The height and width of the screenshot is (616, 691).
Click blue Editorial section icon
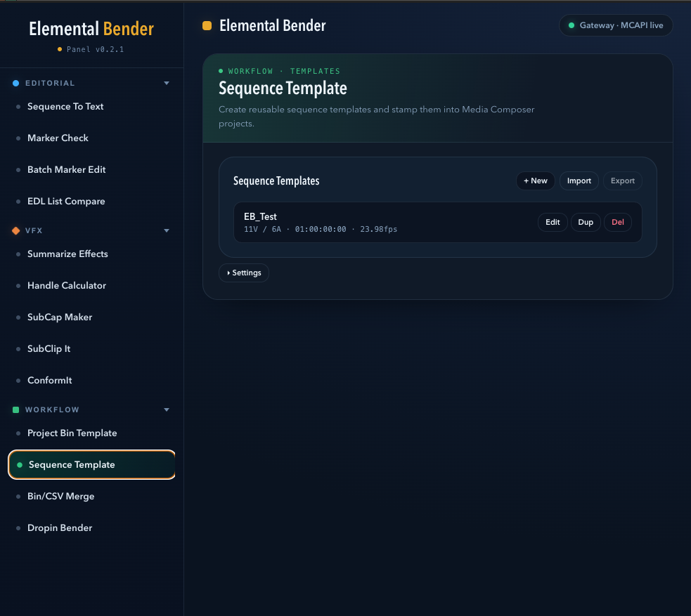click(x=16, y=83)
